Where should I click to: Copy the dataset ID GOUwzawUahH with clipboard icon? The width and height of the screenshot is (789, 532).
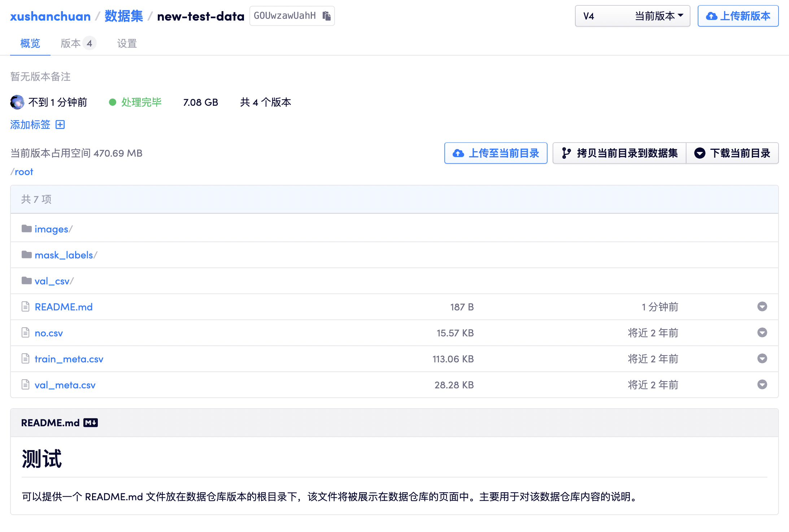pyautogui.click(x=326, y=16)
